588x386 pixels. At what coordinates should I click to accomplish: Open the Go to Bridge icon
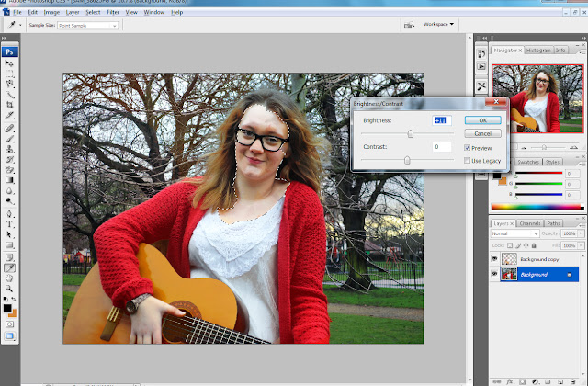(x=409, y=25)
